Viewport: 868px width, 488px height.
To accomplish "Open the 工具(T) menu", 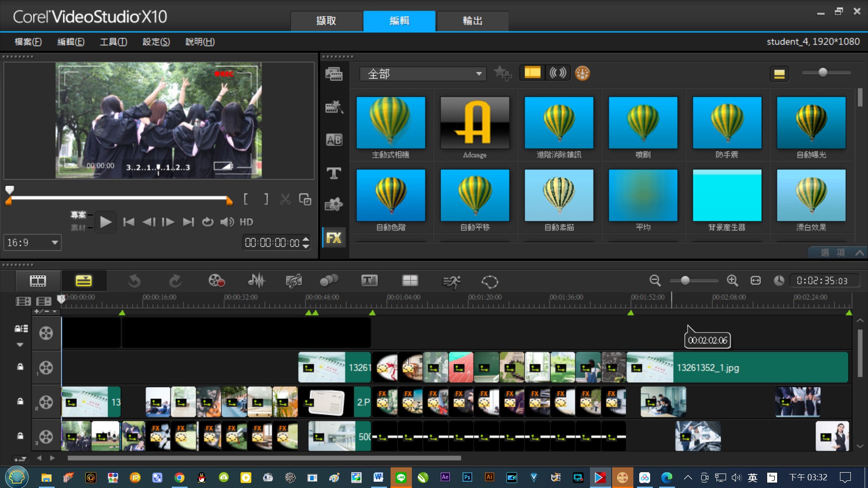I will click(113, 42).
